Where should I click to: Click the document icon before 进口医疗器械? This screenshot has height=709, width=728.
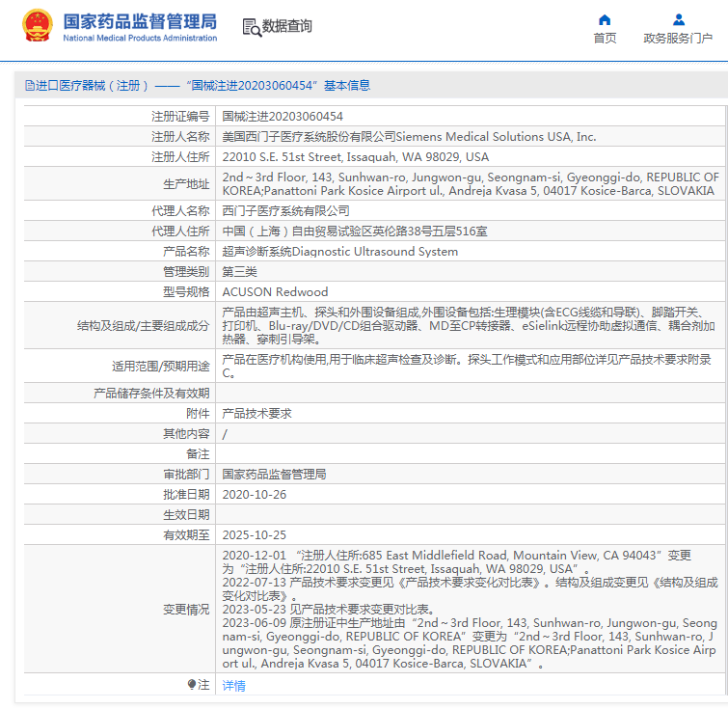pos(30,86)
